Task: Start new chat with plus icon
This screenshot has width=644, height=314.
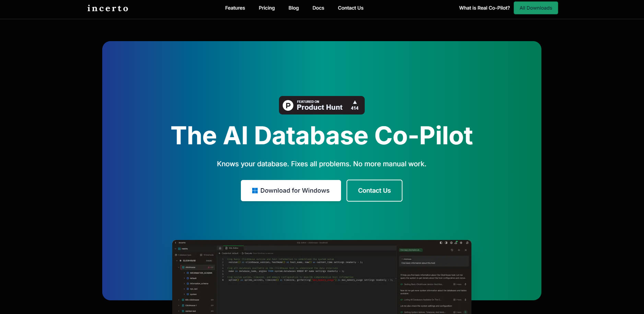Action: point(459,250)
